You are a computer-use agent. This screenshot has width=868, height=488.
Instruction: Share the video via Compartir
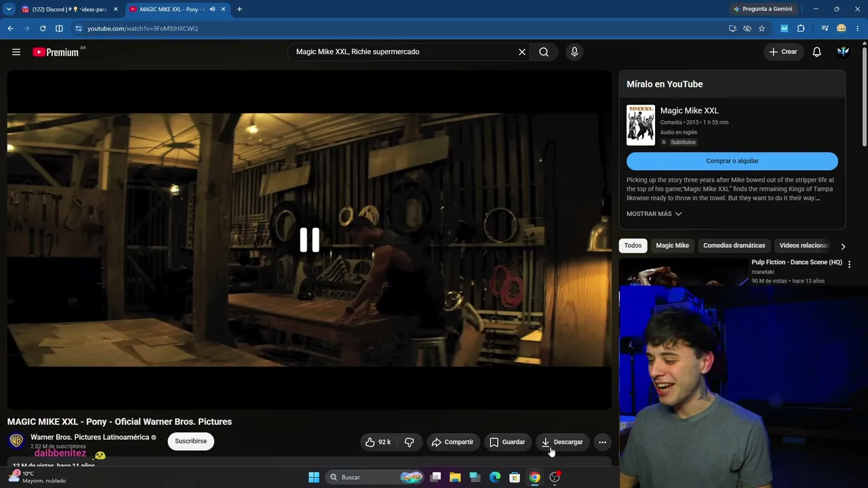453,442
